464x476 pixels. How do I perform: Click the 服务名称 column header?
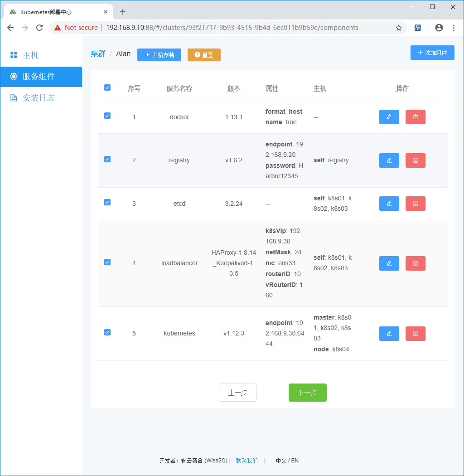click(179, 88)
